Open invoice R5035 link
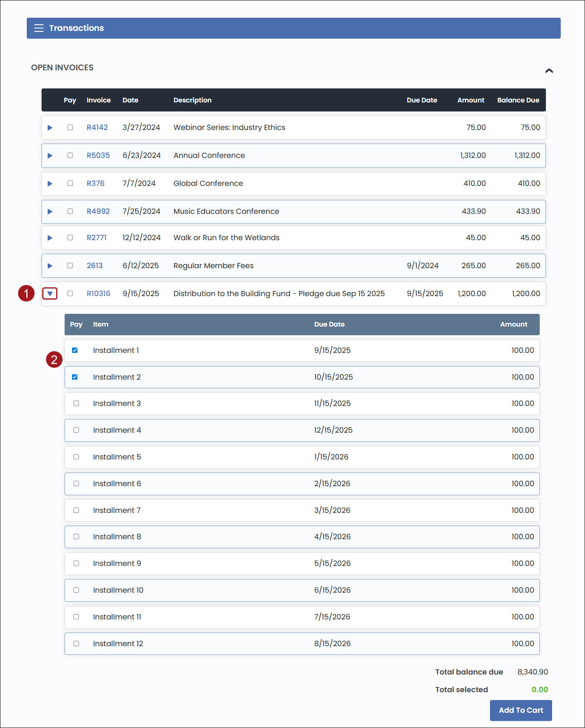The image size is (585, 728). point(98,155)
